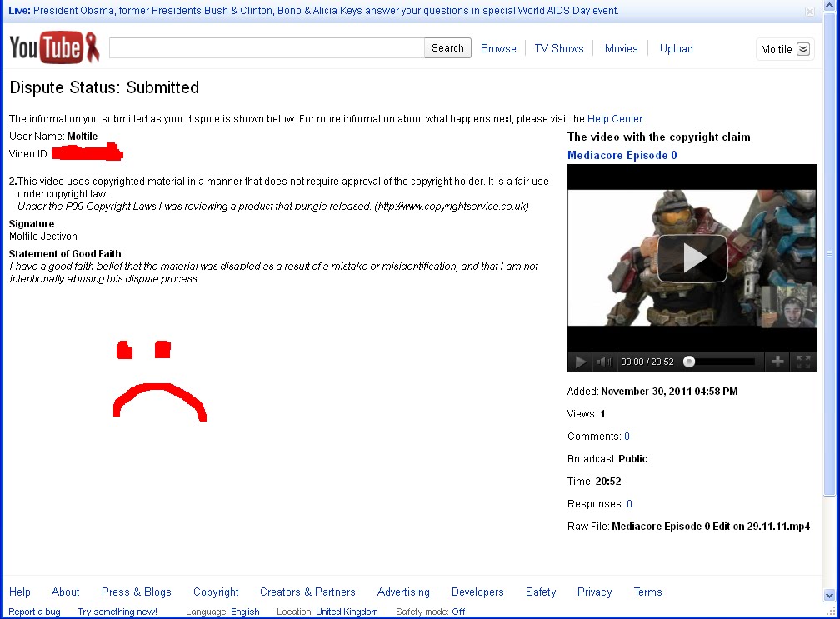Click the vertical scrollbar thumb
The height and width of the screenshot is (619, 840).
pyautogui.click(x=829, y=253)
